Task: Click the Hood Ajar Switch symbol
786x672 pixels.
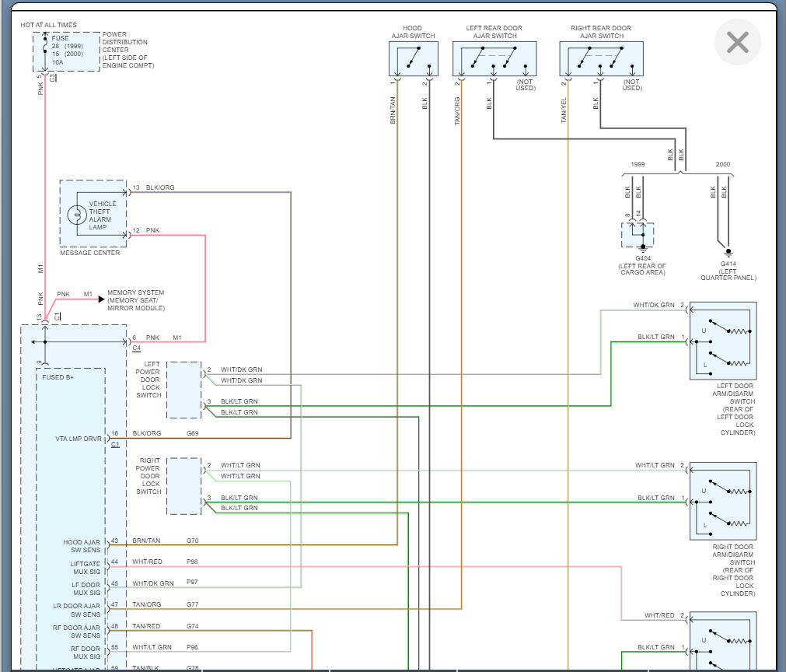Action: (x=413, y=58)
